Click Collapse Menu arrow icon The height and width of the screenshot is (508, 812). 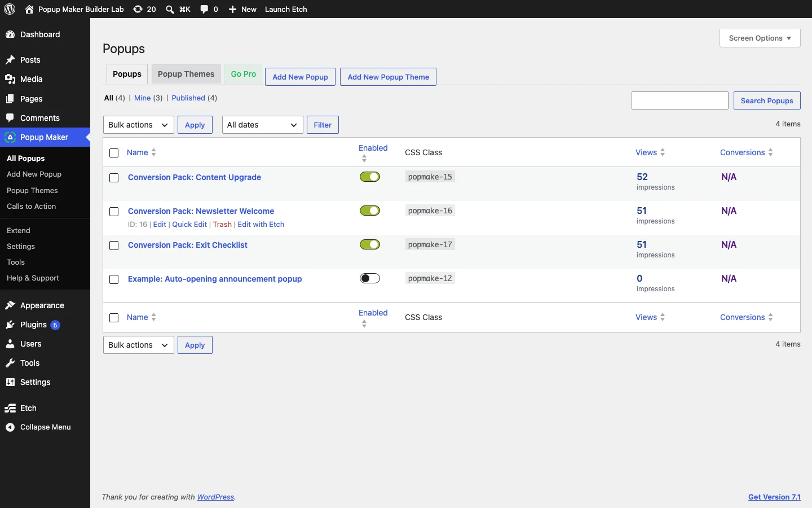coord(10,427)
